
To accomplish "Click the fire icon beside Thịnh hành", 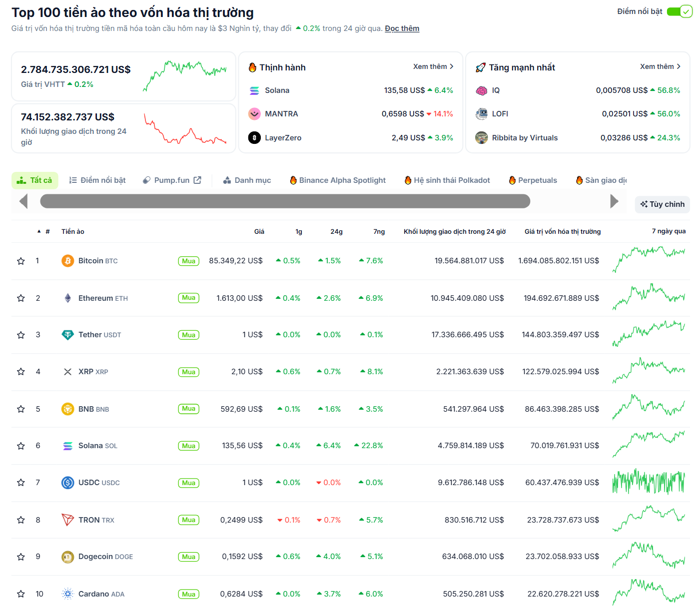I will tap(252, 67).
